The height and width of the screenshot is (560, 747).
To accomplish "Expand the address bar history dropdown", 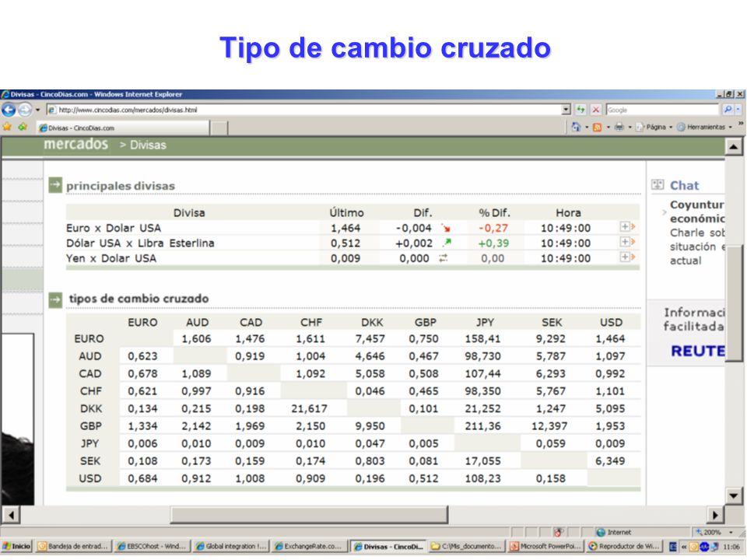I will (566, 110).
